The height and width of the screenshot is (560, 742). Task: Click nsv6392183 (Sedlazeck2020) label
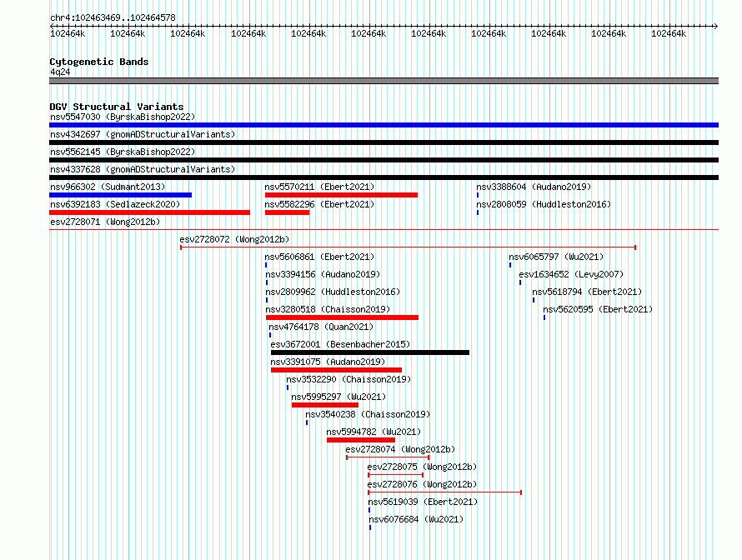(115, 204)
